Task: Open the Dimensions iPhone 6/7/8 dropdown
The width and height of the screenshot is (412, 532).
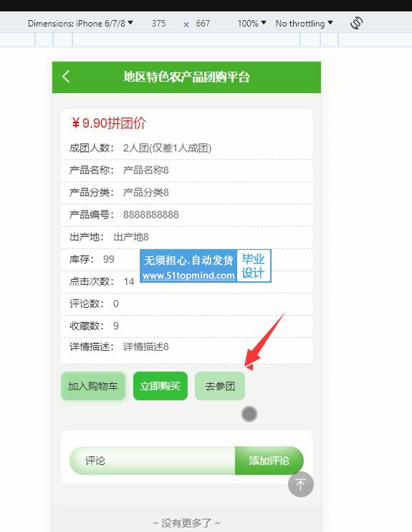Action: click(x=80, y=24)
